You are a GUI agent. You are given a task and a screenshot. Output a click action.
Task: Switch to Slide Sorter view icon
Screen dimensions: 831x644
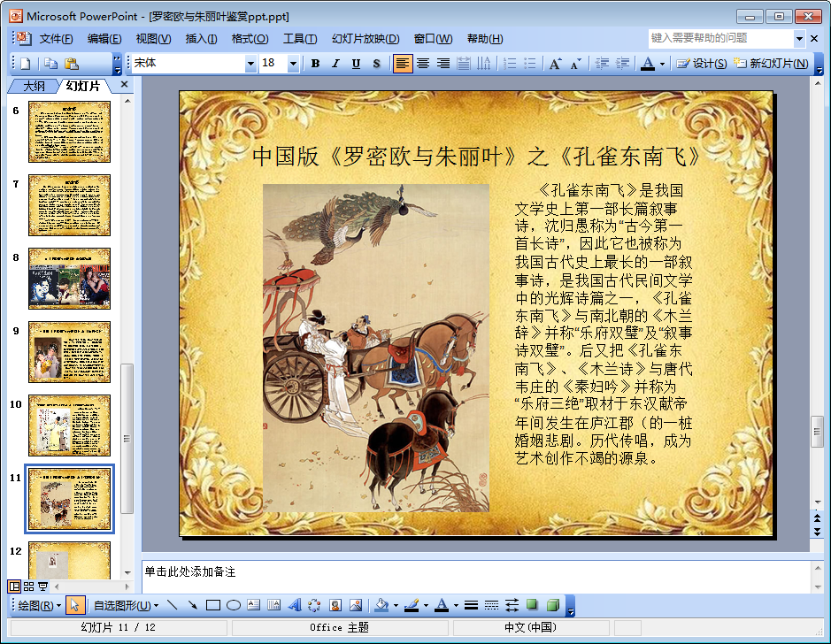[28, 586]
